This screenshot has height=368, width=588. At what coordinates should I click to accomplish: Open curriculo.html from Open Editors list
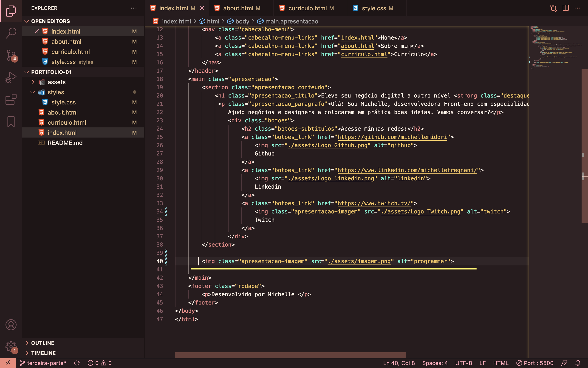tap(83, 52)
